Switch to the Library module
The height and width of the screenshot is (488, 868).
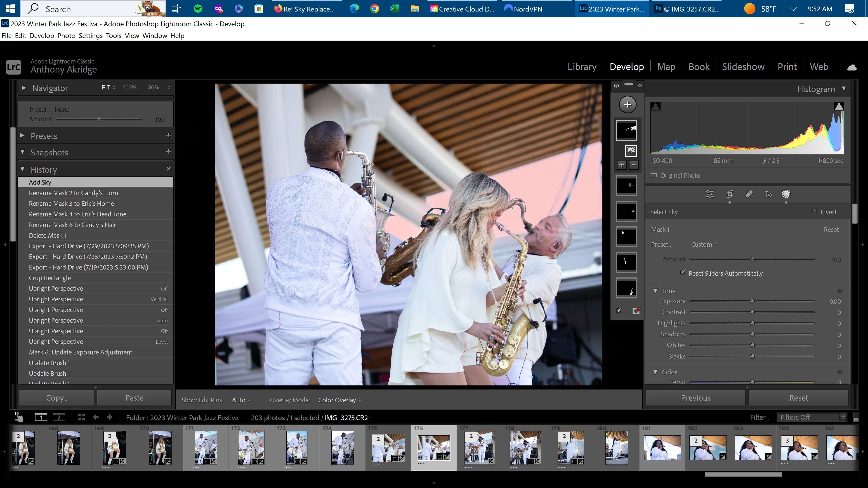pos(582,67)
